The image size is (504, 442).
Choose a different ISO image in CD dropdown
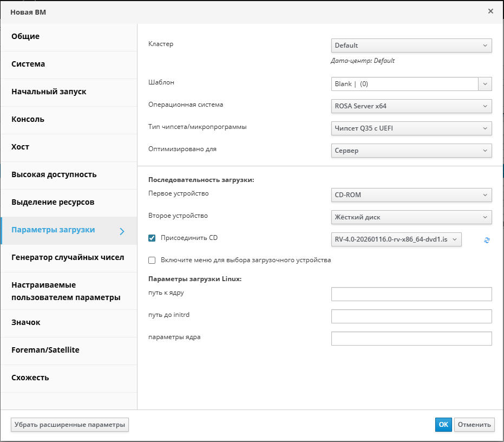396,239
